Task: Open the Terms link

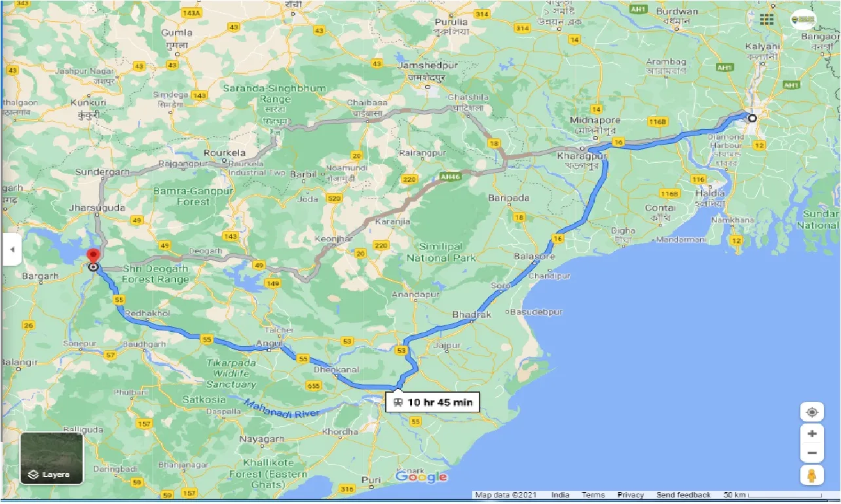Action: (593, 495)
